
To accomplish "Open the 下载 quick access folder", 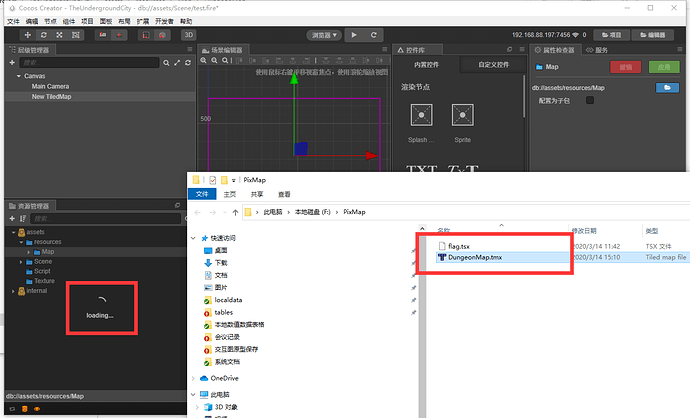I will coord(221,263).
